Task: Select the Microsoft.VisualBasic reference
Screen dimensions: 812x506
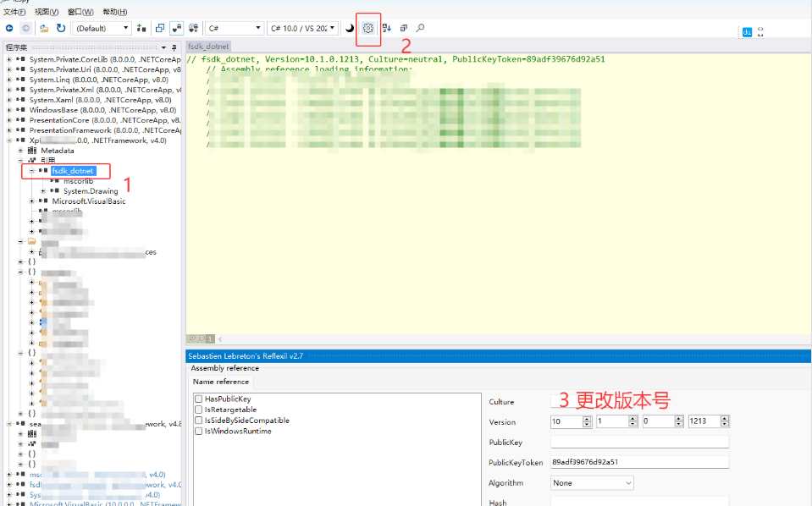Action: [89, 201]
